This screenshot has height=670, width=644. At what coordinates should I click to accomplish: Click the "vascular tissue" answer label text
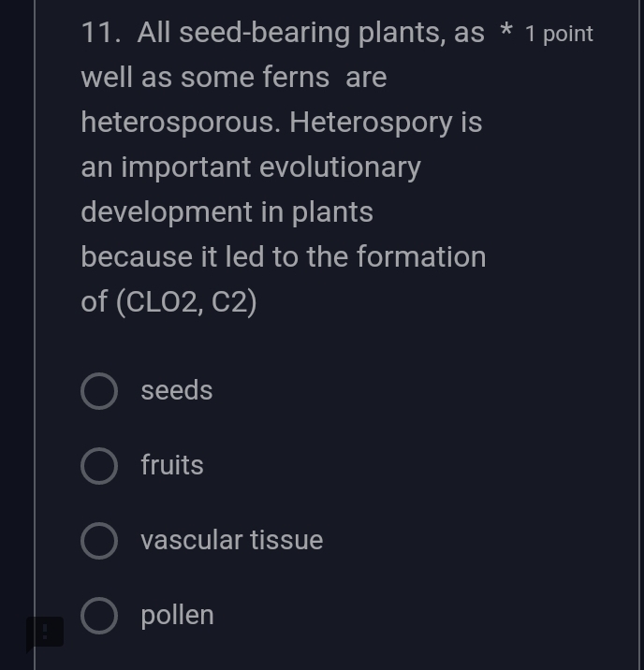232,541
